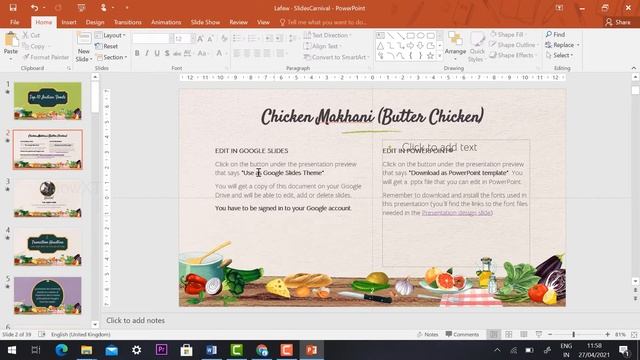Convert text to SmartArt

click(336, 57)
